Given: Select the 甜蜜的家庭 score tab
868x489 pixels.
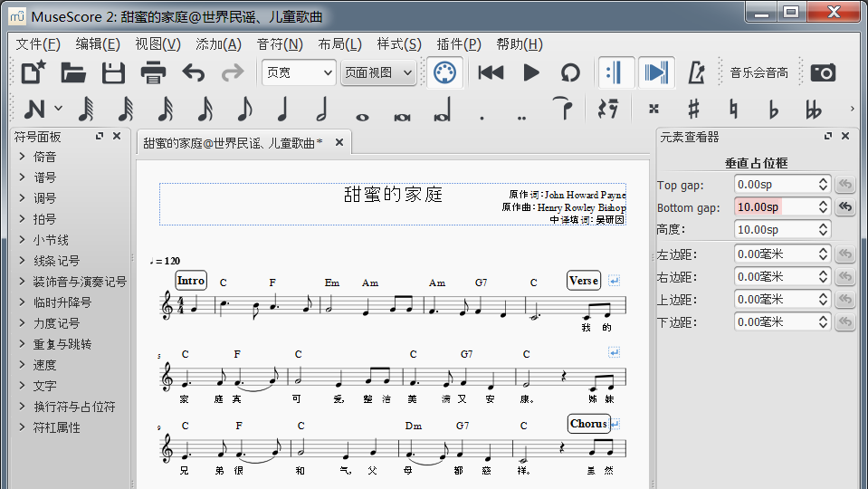Looking at the screenshot, I should tap(233, 143).
